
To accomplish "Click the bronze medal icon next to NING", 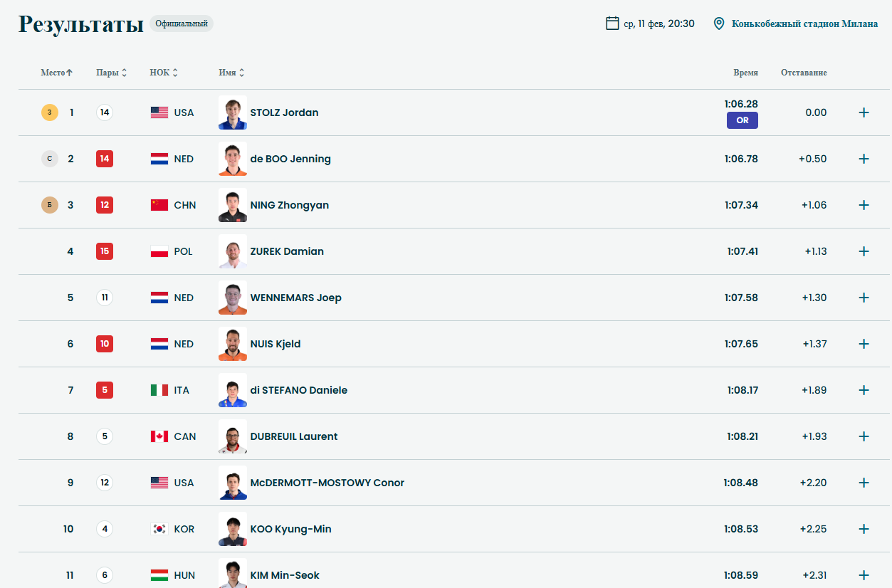I will 50,205.
